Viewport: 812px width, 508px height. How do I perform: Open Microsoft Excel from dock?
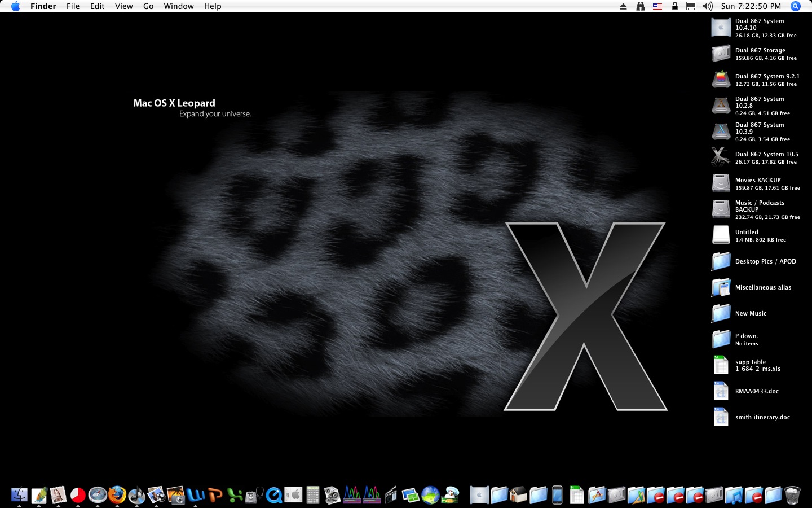(235, 495)
